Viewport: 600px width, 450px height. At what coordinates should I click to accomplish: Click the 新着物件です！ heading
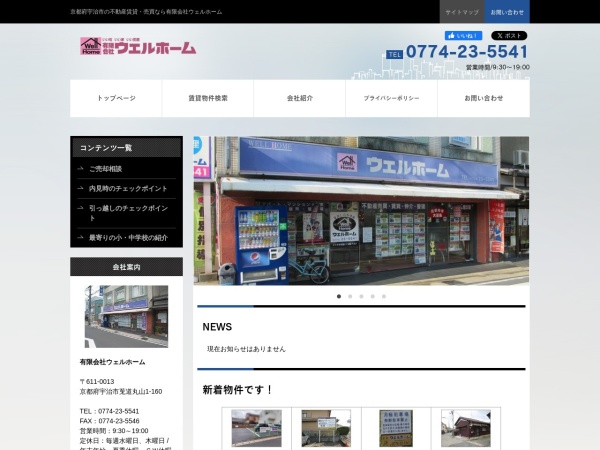click(237, 390)
